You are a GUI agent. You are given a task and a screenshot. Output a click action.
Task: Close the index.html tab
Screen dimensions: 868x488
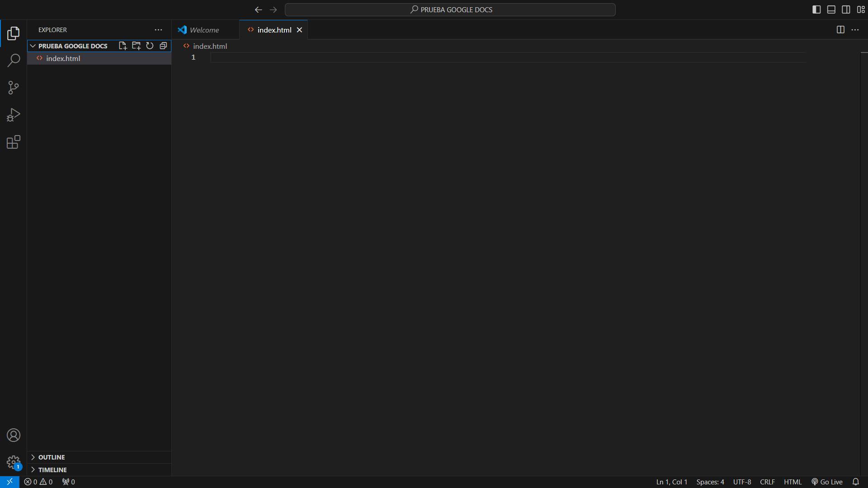[x=299, y=30]
